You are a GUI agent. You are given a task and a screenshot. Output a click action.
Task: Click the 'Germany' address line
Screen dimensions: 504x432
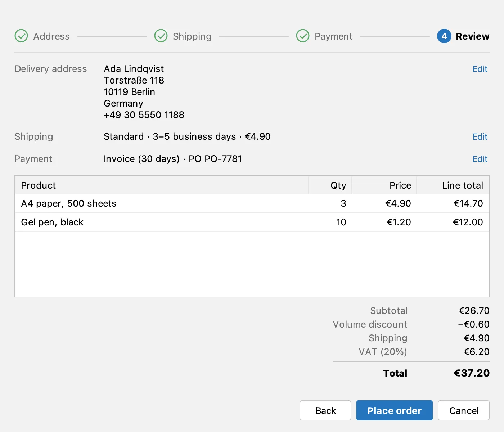coord(123,103)
